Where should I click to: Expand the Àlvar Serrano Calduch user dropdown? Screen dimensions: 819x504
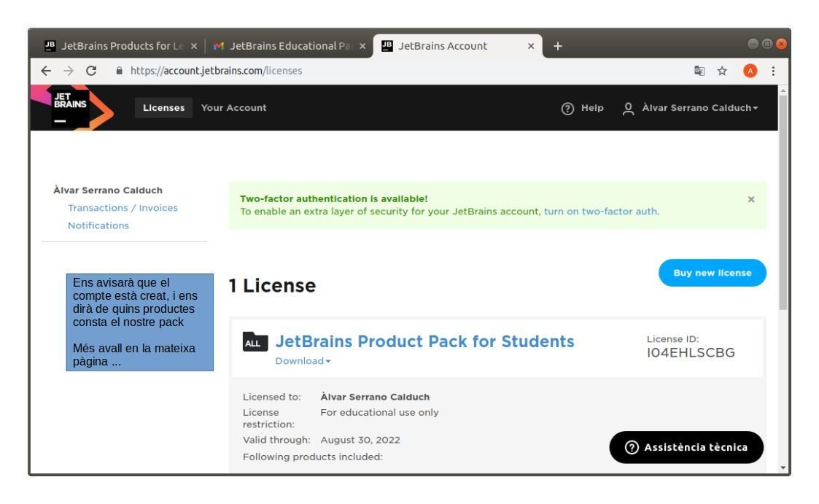(x=700, y=108)
